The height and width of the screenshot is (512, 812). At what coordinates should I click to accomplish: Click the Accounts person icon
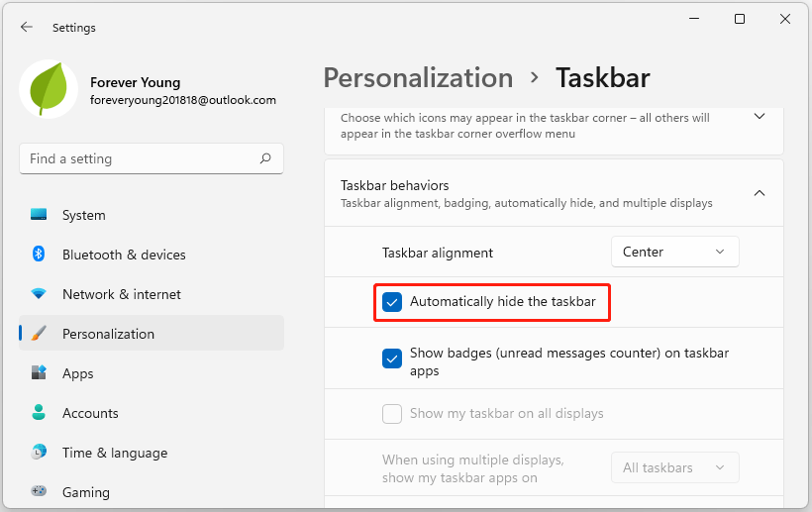pos(39,413)
